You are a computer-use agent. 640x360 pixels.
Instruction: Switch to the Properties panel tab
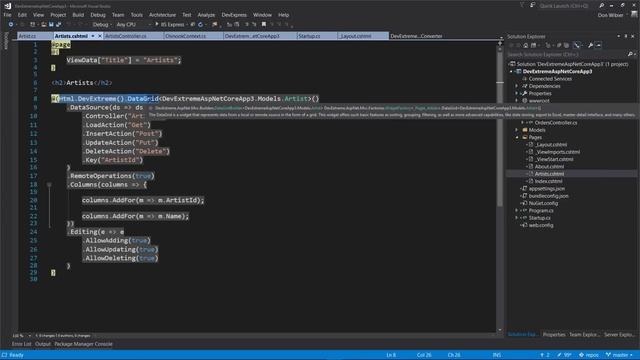554,335
